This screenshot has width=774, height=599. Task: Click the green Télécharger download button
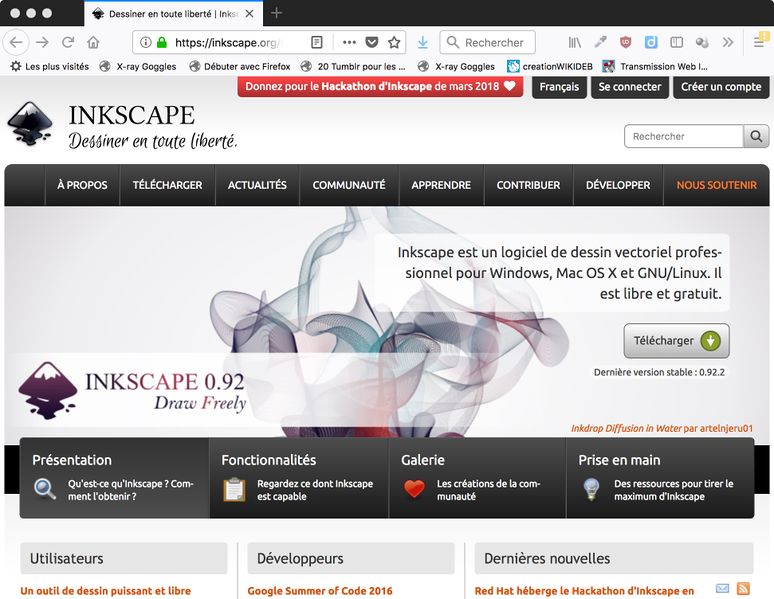[x=676, y=341]
